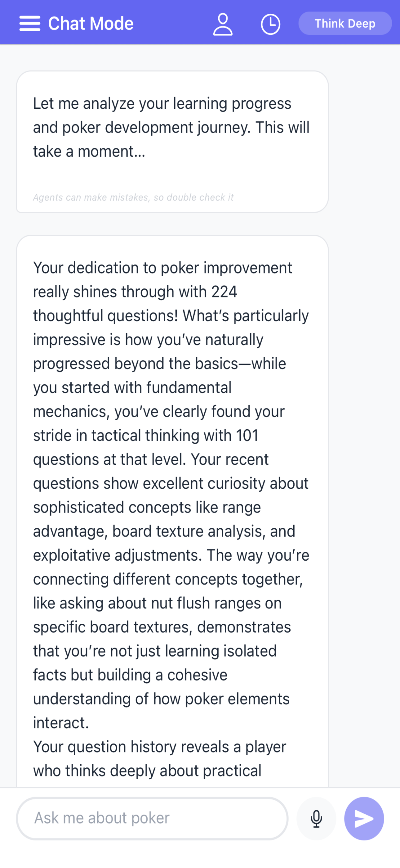Send the message with the arrow icon
Viewport: 400px width, 868px height.
pos(364,817)
